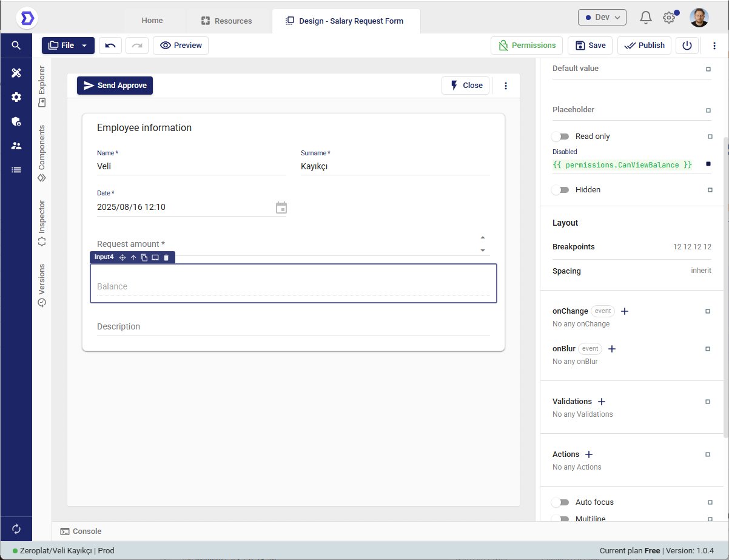The width and height of the screenshot is (729, 560).
Task: Click the Description input field
Action: [x=293, y=327]
